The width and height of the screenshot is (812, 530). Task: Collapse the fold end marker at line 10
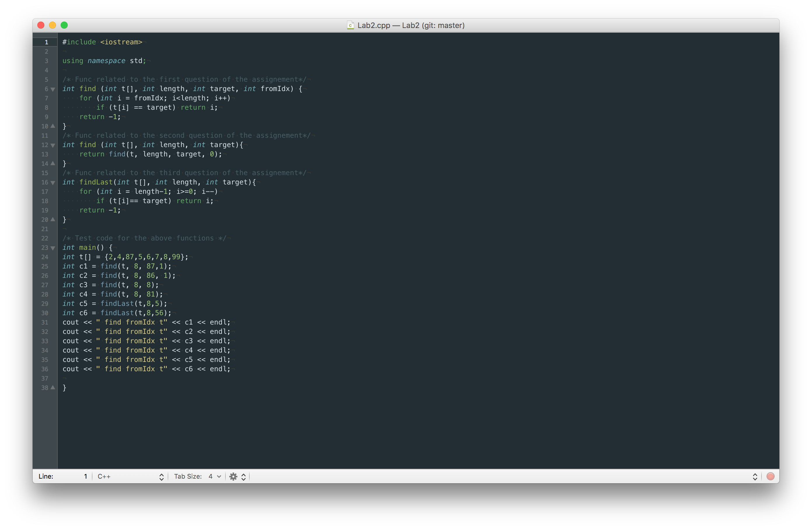tap(53, 126)
